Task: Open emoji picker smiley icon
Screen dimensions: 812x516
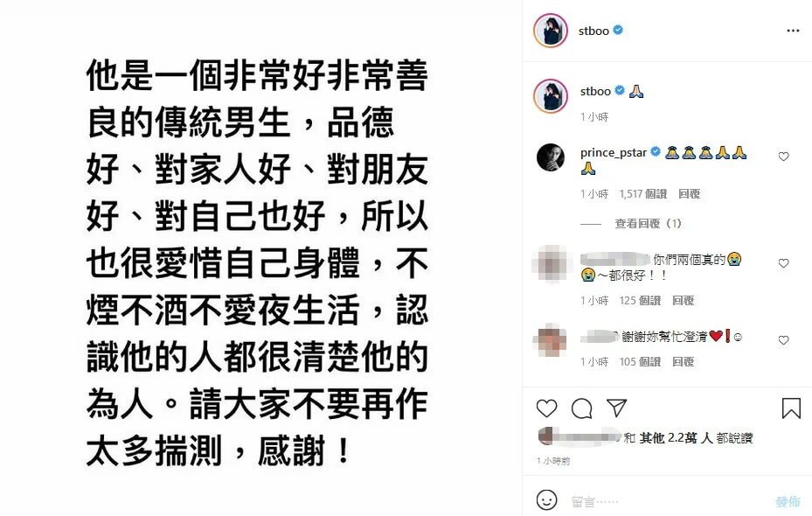Action: (546, 500)
